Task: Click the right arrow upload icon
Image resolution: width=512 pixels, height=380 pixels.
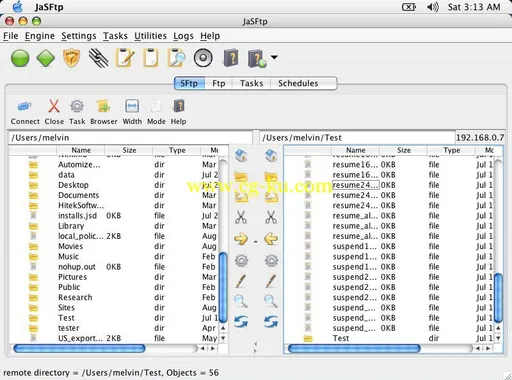Action: (x=241, y=239)
